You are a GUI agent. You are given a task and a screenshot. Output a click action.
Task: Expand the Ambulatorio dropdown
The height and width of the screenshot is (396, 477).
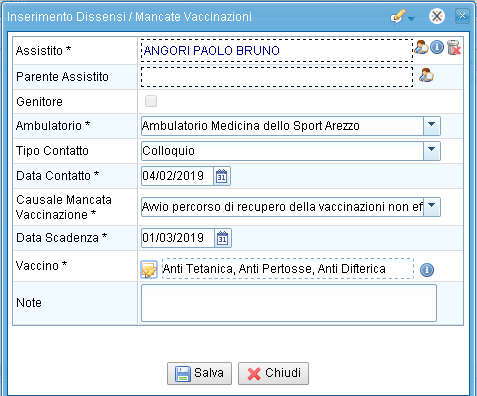[x=432, y=126]
